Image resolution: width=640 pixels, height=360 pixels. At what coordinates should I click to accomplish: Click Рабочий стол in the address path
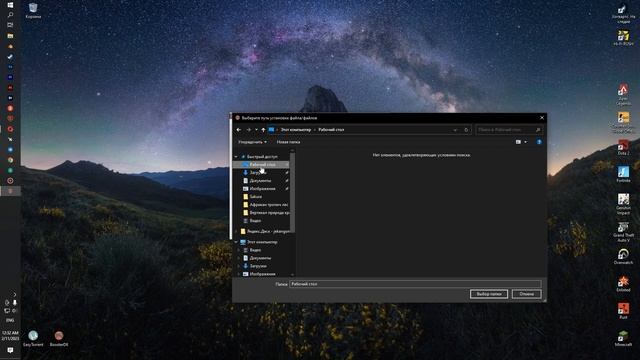coord(331,130)
